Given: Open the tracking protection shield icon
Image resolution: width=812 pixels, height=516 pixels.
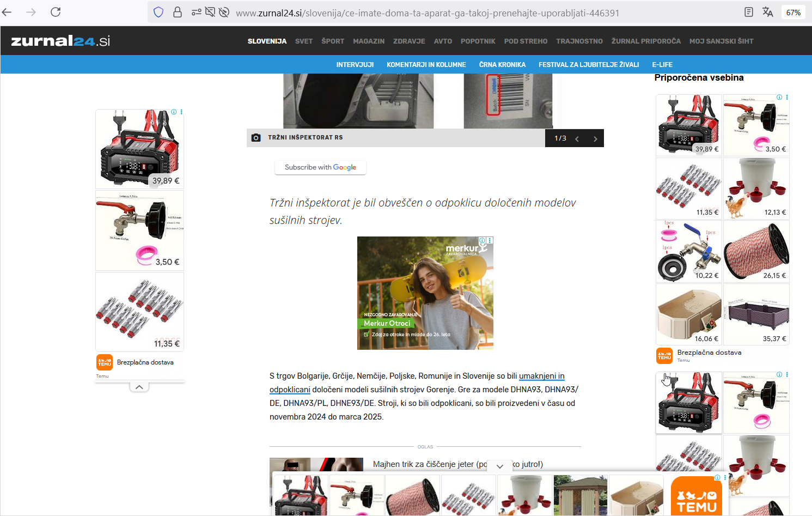Looking at the screenshot, I should [x=158, y=13].
